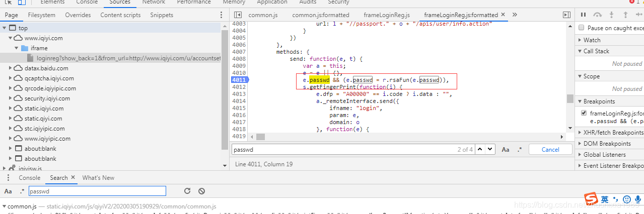644x214 pixels.
Task: Open the Content scripts tab
Action: [x=120, y=15]
